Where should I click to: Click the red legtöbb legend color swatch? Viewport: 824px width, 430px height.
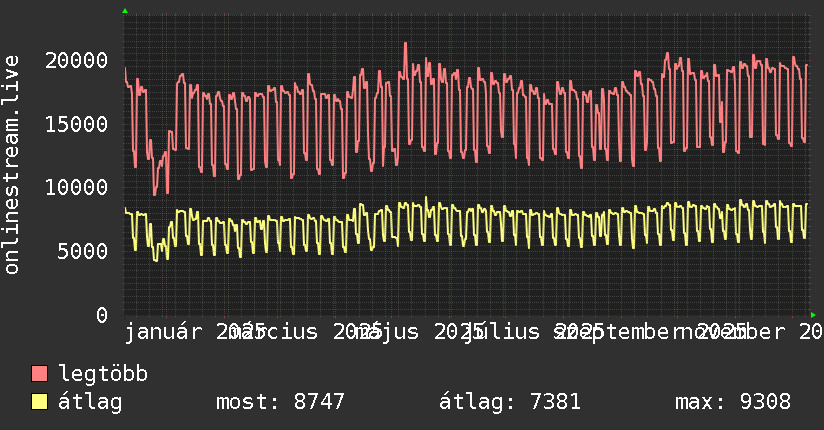point(39,373)
